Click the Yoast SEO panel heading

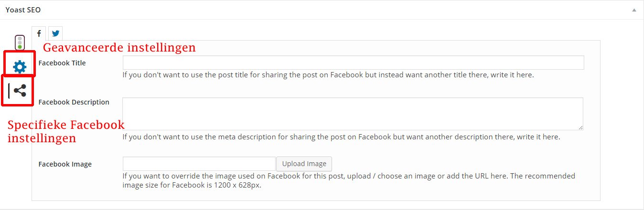pyautogui.click(x=23, y=10)
